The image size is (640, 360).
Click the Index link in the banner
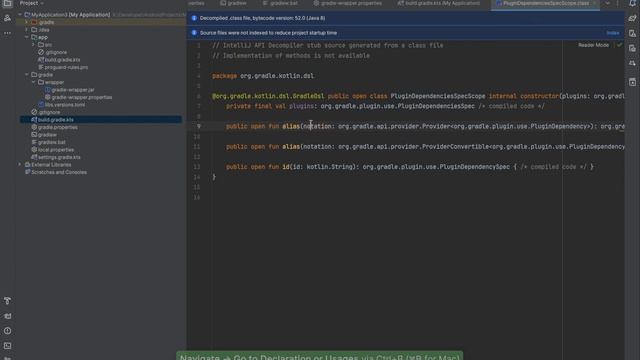613,33
